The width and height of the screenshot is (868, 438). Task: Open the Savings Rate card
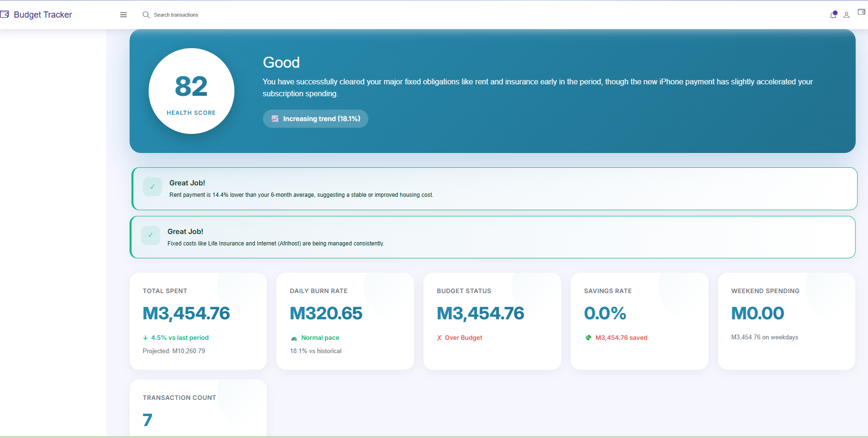click(639, 321)
